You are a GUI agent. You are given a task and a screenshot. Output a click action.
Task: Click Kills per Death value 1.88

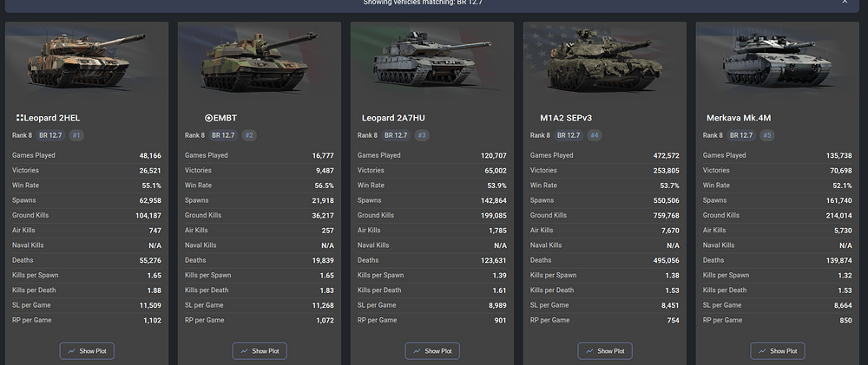[155, 290]
